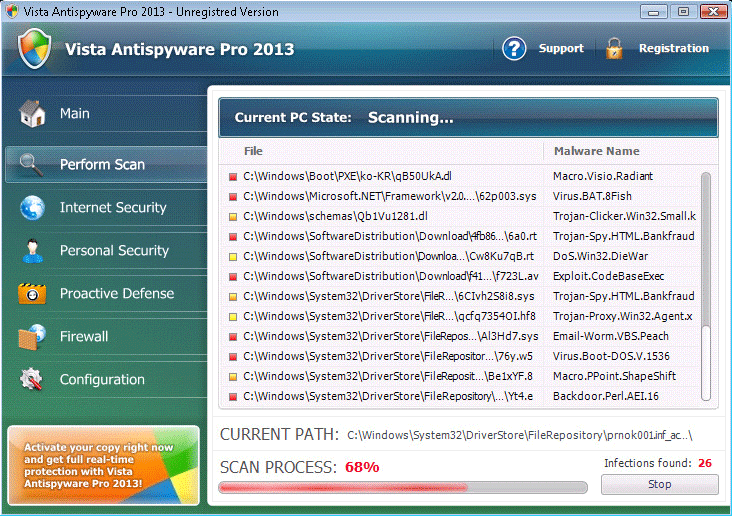Viewport: 732px width, 516px height.
Task: Click the shield logo in header
Action: pos(35,48)
